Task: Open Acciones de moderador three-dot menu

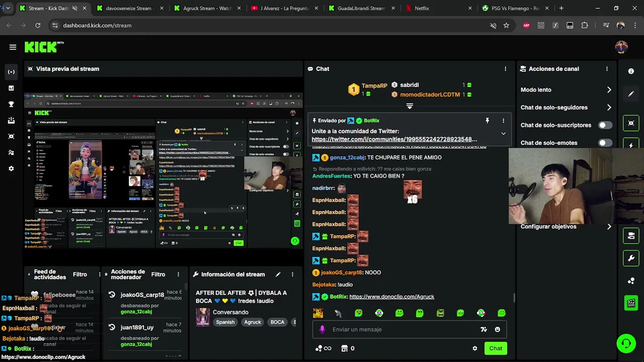Action: click(x=178, y=275)
